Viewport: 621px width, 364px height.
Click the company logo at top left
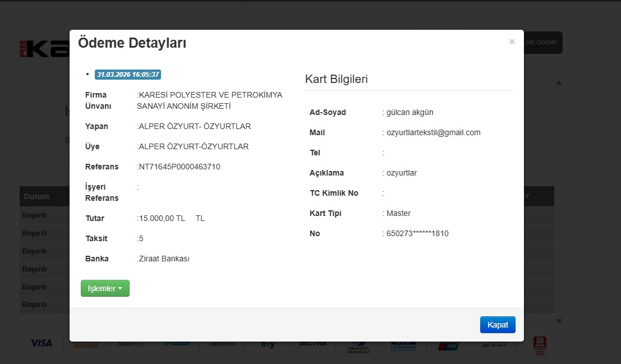(x=44, y=49)
